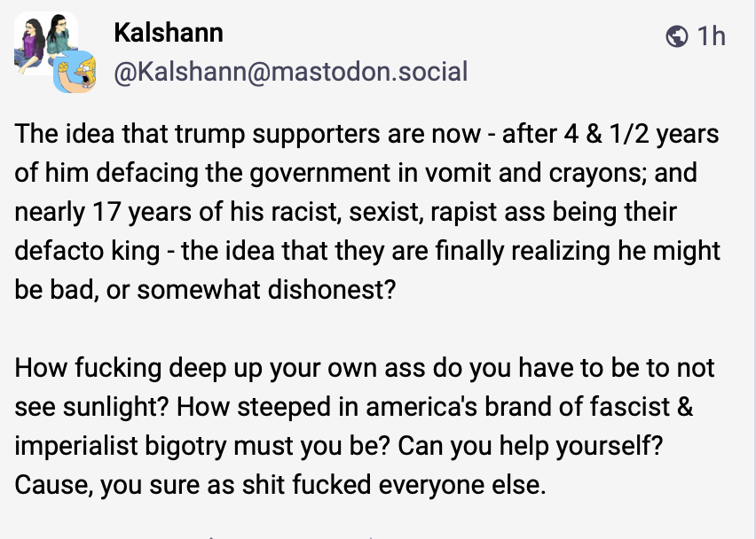Click the partially visible second action icon below post
Screen dimensions: 756x539
point(370,536)
